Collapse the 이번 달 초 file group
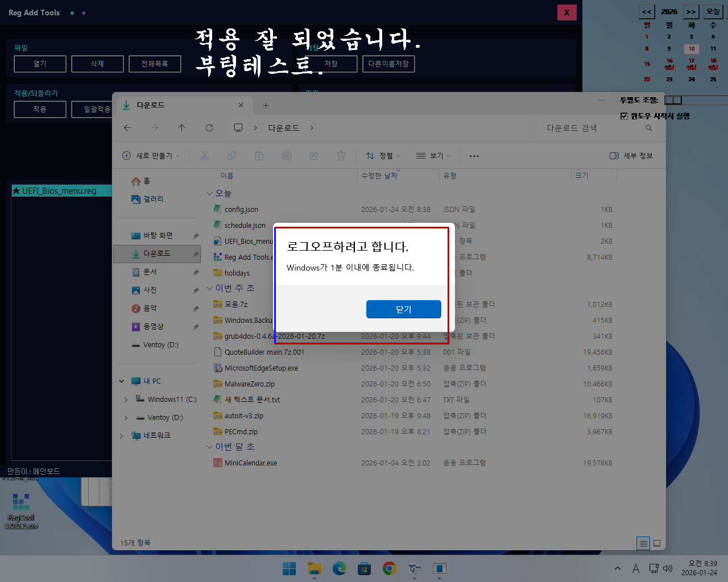This screenshot has width=728, height=582. 209,447
